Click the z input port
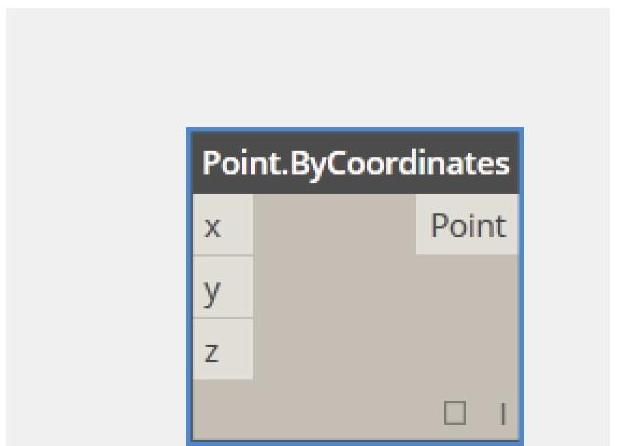The height and width of the screenshot is (446, 627). coord(223,349)
